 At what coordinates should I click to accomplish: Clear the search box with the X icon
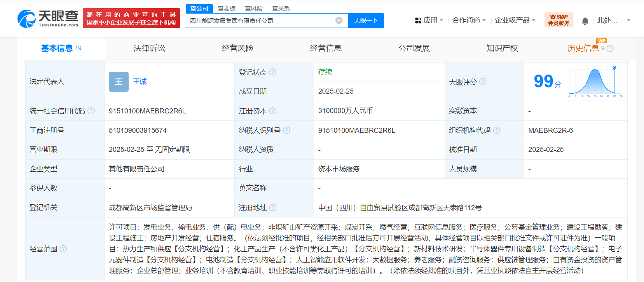coord(339,20)
